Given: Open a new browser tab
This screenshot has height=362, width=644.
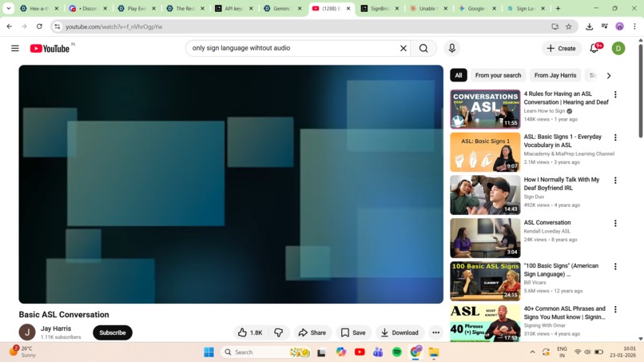Looking at the screenshot, I should coord(558,8).
